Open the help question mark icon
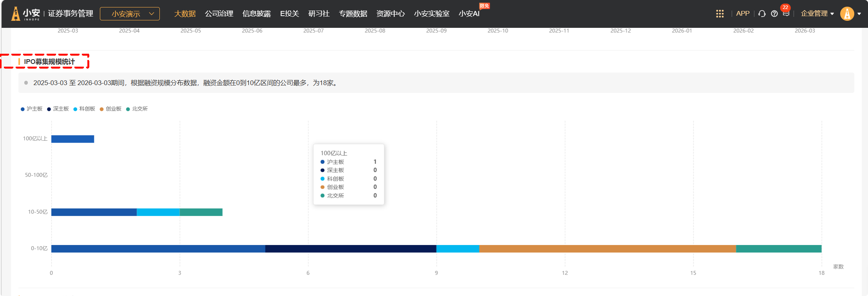868x296 pixels. [774, 14]
